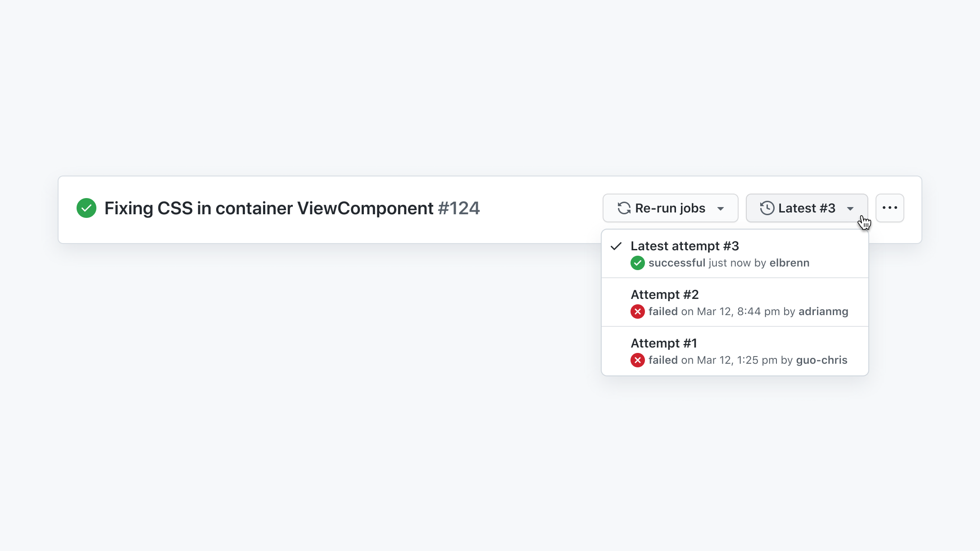Click the history clock icon on Latest #3
This screenshot has width=980, height=551.
coord(767,208)
